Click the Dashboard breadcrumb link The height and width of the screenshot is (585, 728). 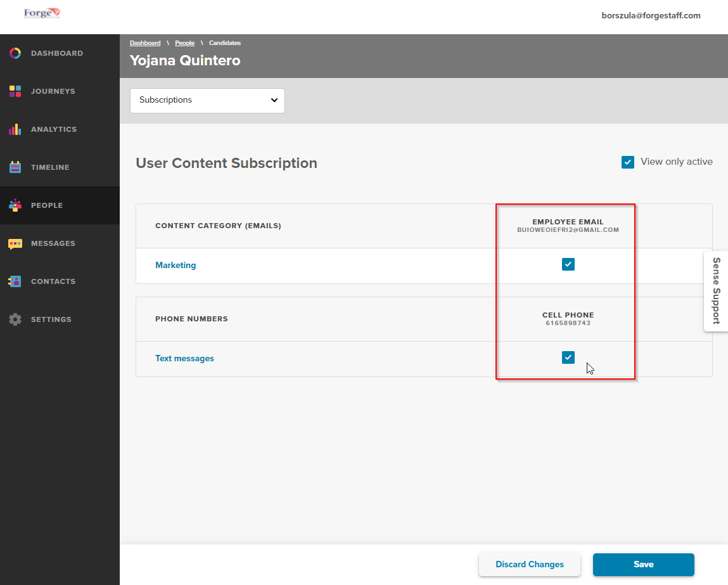click(145, 42)
